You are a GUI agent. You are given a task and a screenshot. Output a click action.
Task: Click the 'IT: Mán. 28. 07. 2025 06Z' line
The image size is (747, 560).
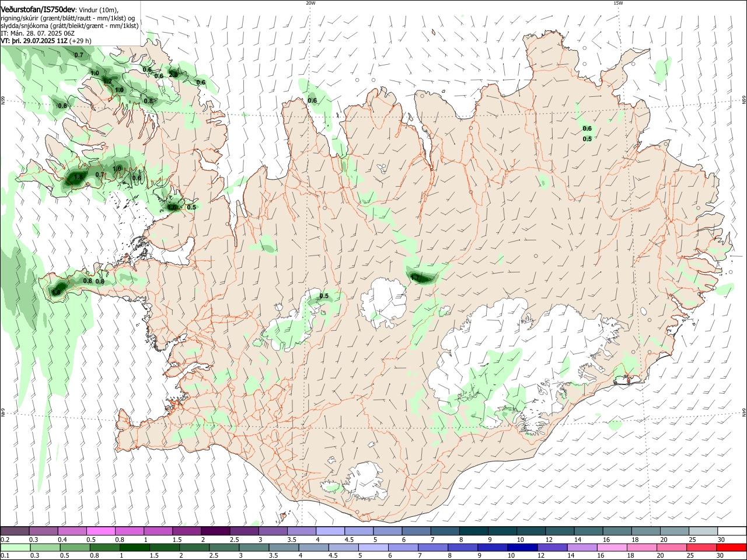click(x=37, y=33)
